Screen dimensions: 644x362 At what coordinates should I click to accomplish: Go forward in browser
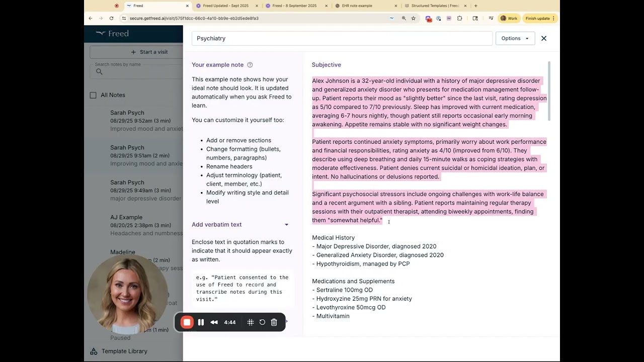101,18
